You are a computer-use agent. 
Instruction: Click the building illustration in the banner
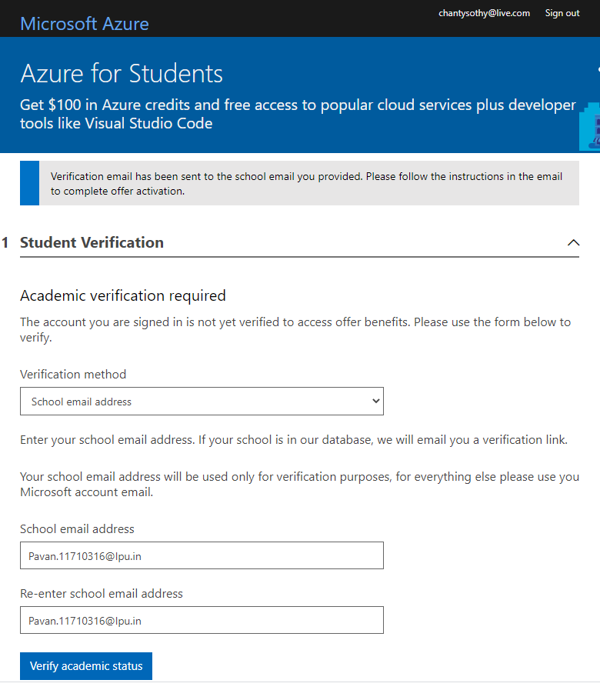[x=590, y=127]
